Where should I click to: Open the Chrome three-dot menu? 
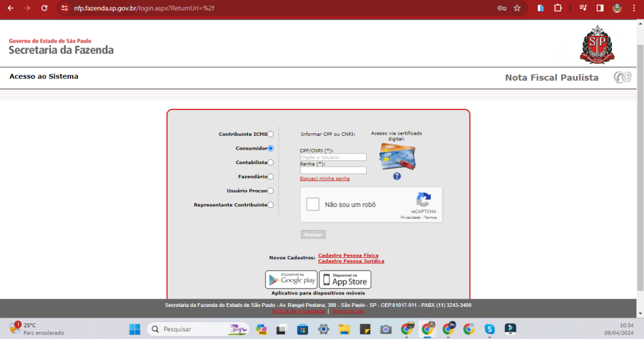(x=633, y=8)
